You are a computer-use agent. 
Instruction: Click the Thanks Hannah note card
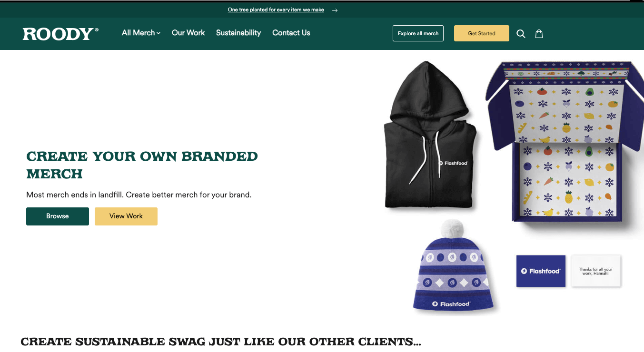tap(595, 271)
